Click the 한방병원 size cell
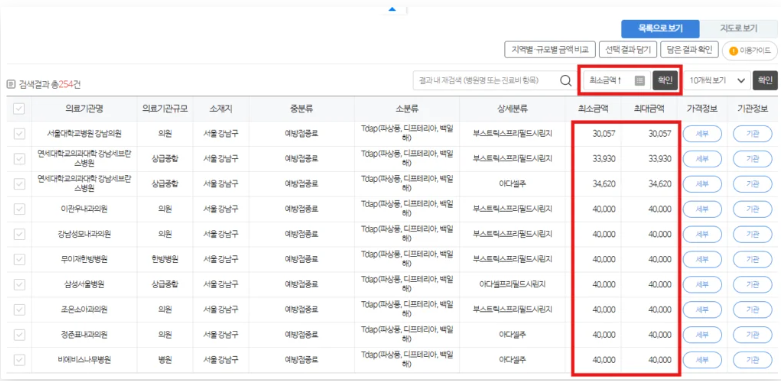 tap(165, 259)
